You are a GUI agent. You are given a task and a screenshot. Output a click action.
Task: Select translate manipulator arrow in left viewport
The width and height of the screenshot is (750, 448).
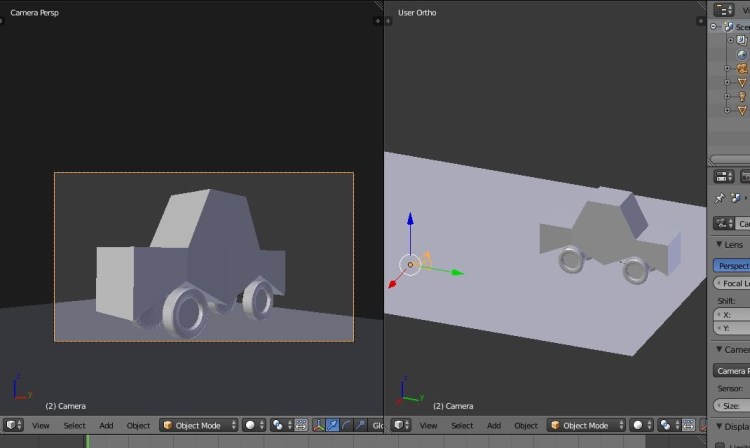[332, 425]
